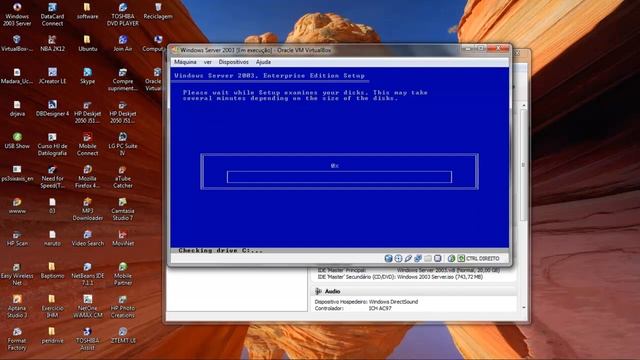The height and width of the screenshot is (360, 640).
Task: Select the pendrive folder on desktop
Action: click(52, 336)
